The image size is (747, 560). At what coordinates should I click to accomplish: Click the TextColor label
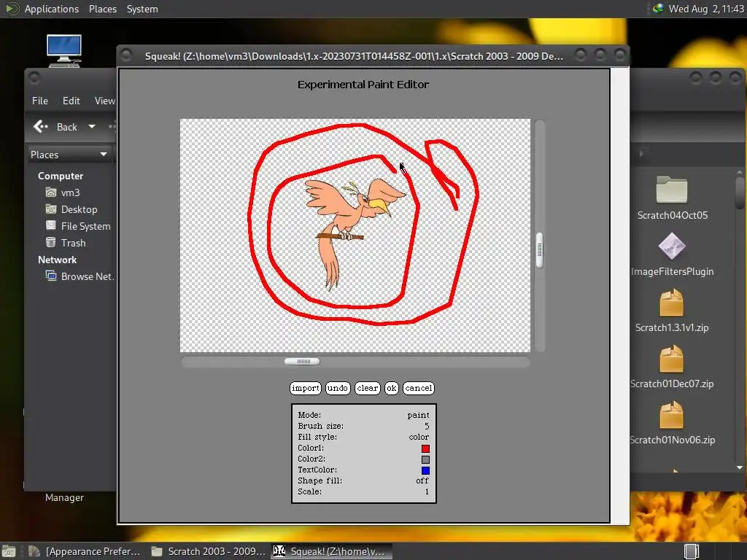tap(317, 470)
